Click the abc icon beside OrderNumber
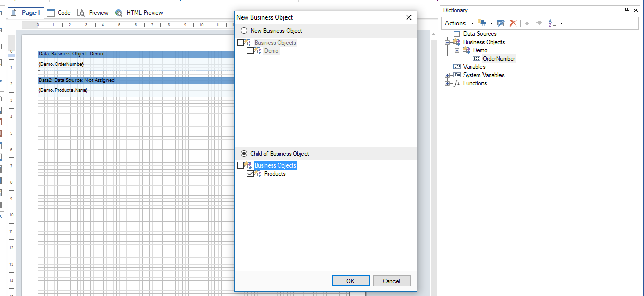644x296 pixels. pyautogui.click(x=476, y=59)
